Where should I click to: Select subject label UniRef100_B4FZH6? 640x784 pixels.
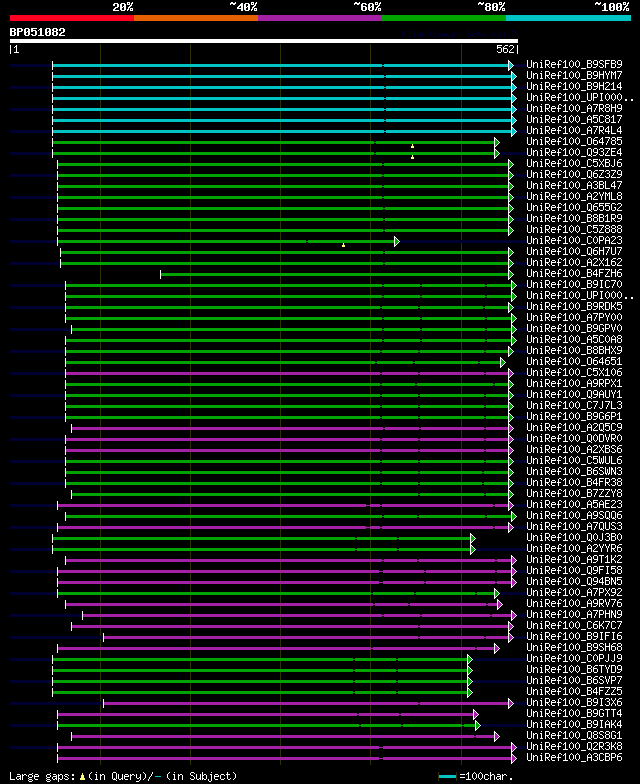click(574, 274)
